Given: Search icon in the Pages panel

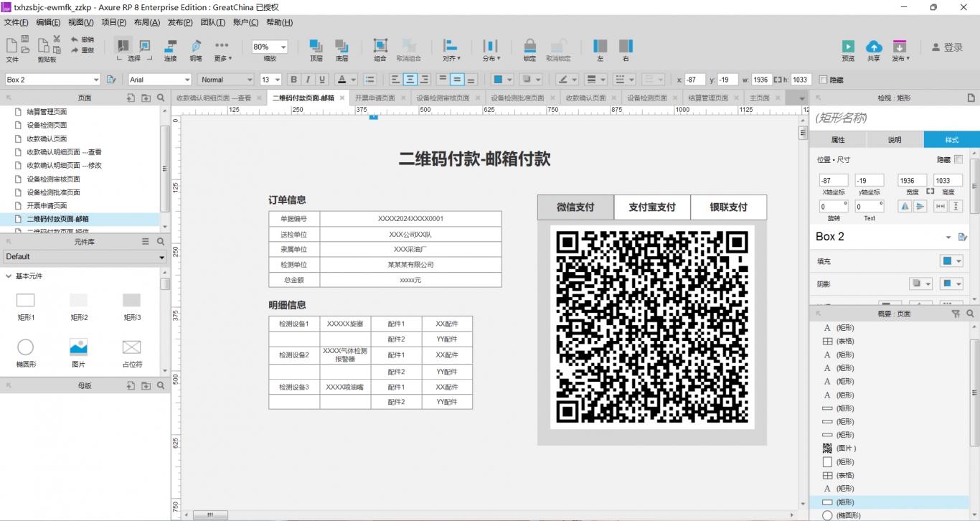Looking at the screenshot, I should tap(161, 98).
